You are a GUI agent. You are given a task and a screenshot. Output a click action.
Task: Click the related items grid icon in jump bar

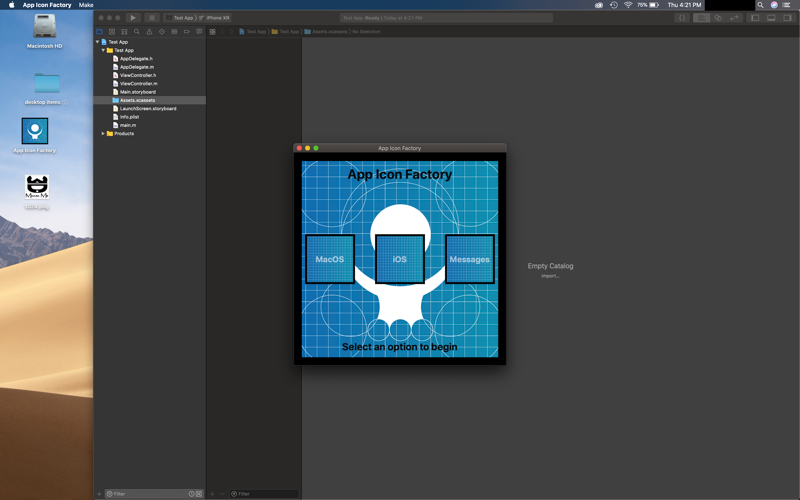click(212, 32)
